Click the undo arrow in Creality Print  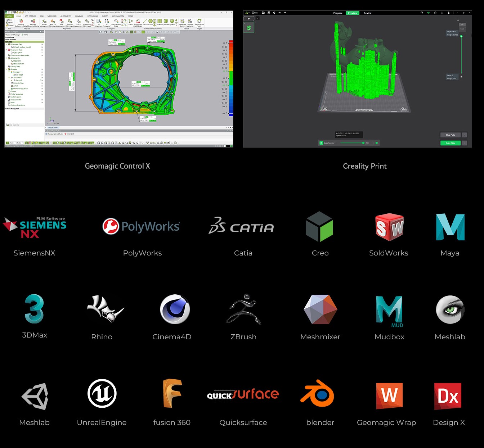[279, 13]
